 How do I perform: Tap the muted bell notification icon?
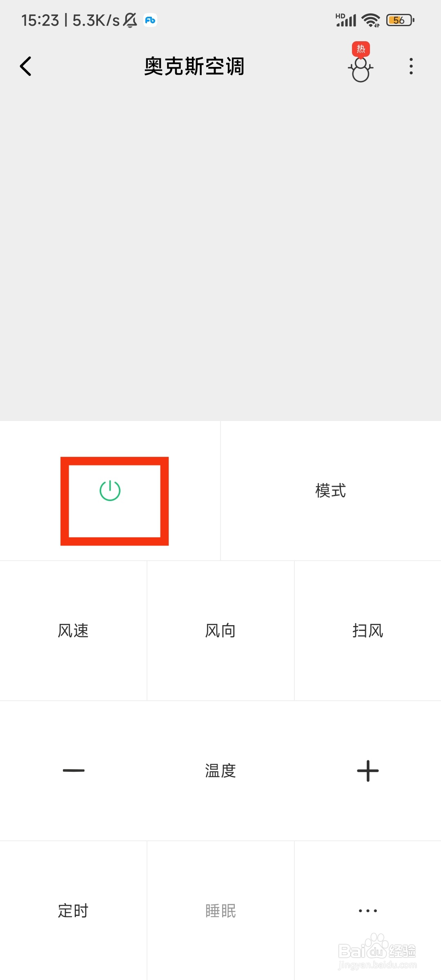130,20
